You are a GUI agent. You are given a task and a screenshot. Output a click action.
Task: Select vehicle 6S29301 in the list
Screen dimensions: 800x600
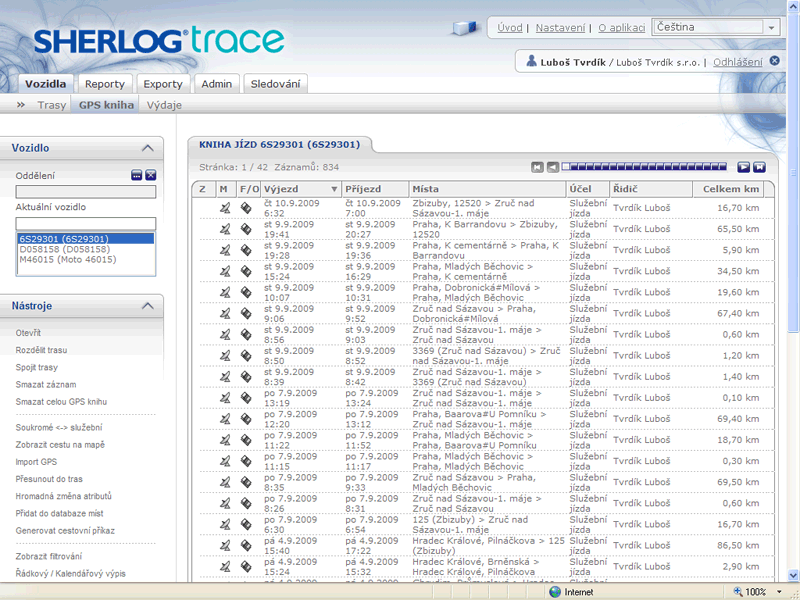click(x=86, y=239)
